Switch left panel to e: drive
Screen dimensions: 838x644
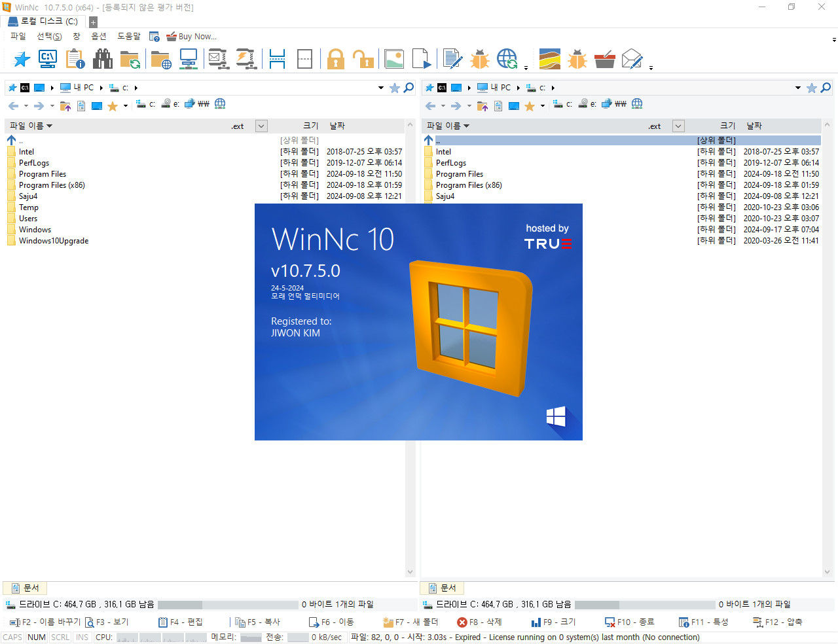[x=171, y=104]
